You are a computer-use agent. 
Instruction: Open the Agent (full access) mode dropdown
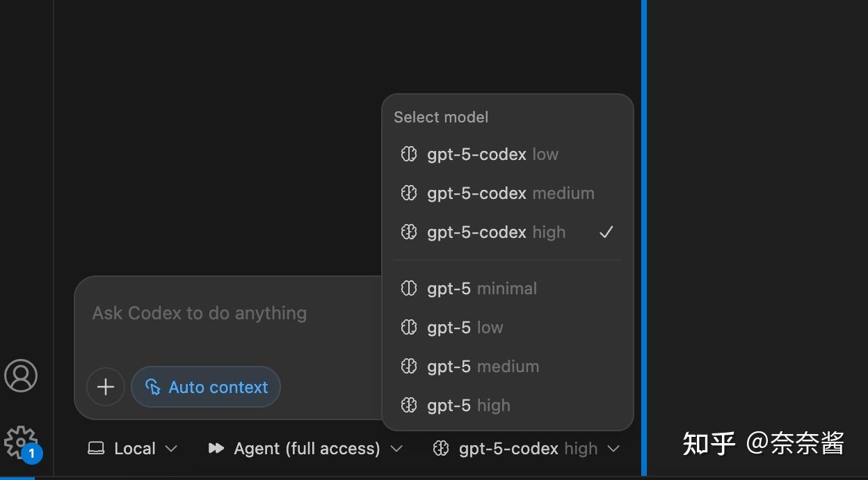coord(306,449)
